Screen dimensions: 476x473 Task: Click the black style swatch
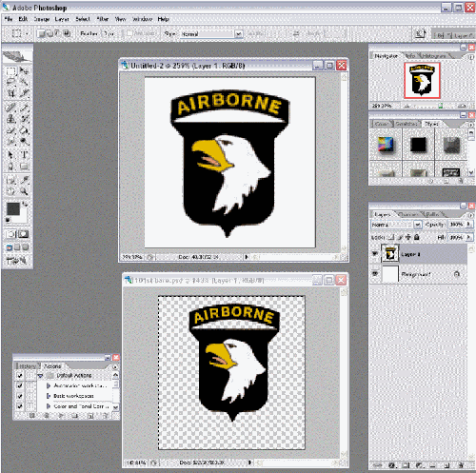click(x=418, y=145)
